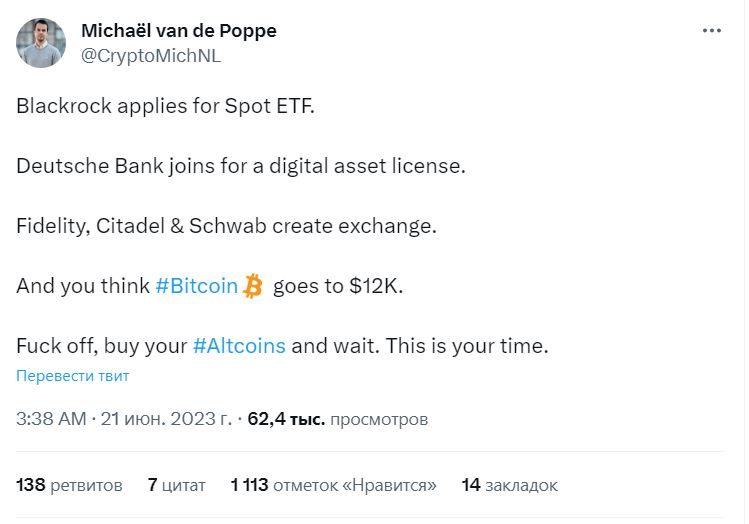
Task: Click Michaël van de Poppe's profile avatar
Action: tap(41, 43)
